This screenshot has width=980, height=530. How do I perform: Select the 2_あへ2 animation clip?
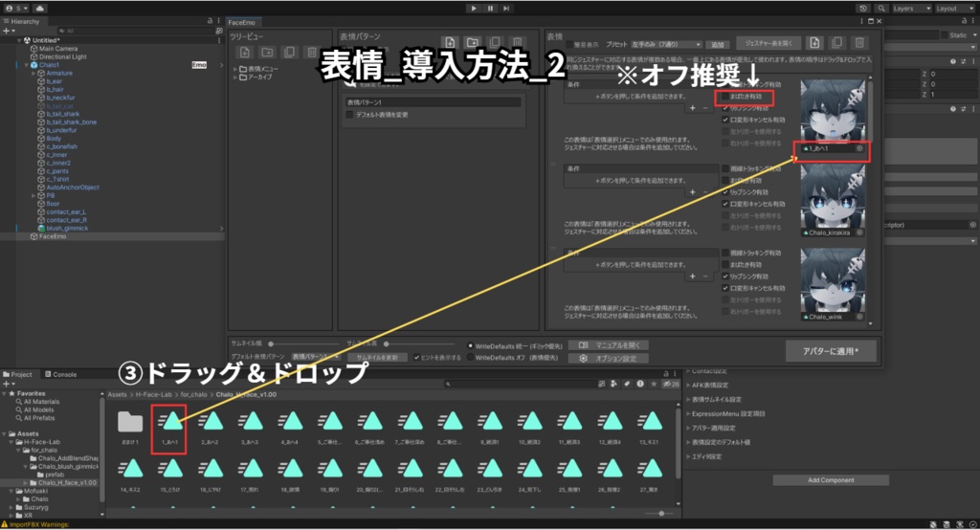[210, 427]
